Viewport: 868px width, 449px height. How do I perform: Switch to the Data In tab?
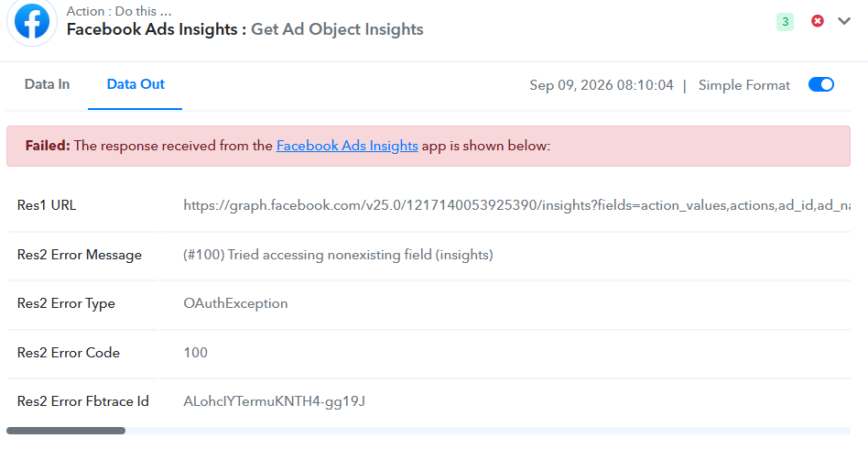point(47,84)
